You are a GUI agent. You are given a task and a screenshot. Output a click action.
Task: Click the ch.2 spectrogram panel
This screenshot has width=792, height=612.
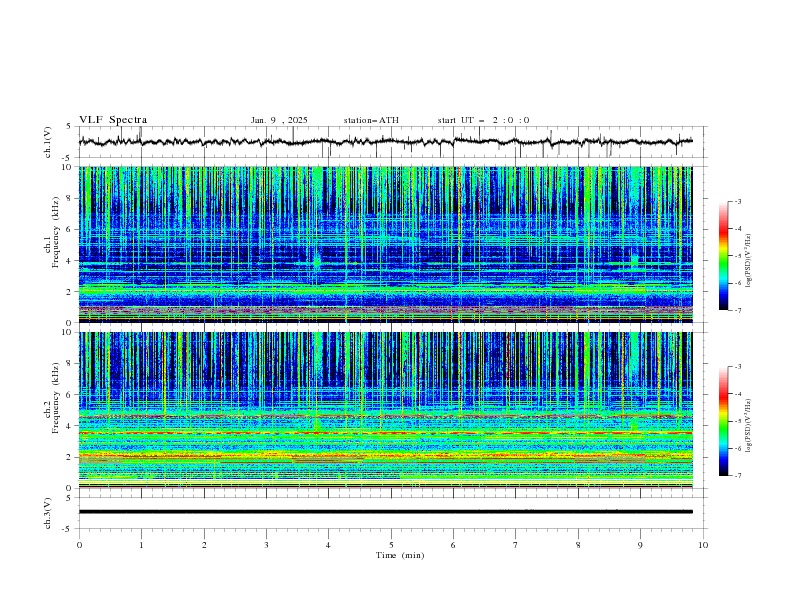coord(385,410)
